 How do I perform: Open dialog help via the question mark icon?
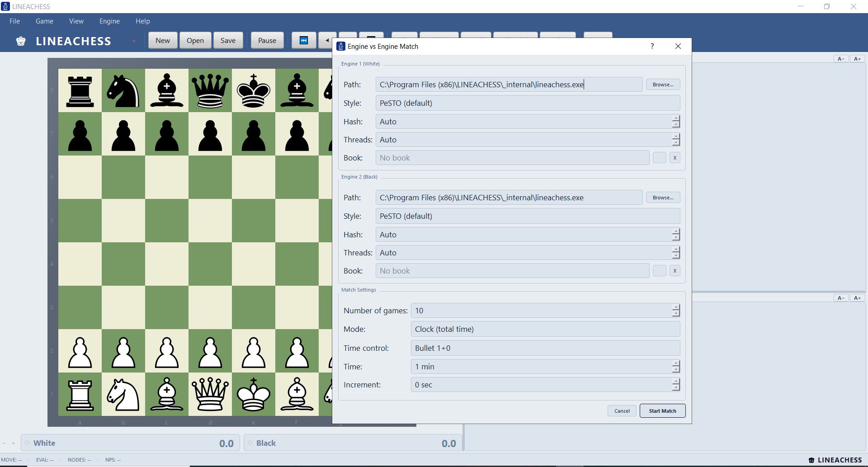coord(652,46)
